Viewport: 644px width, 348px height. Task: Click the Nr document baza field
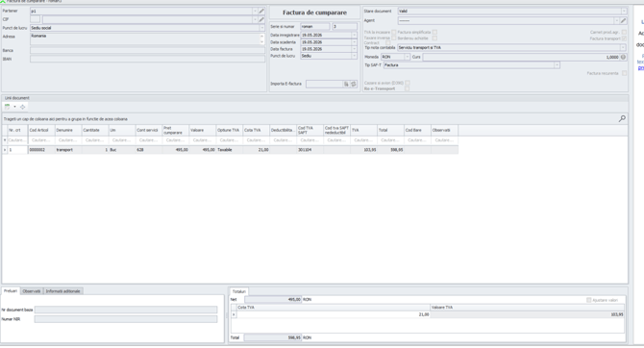click(126, 310)
